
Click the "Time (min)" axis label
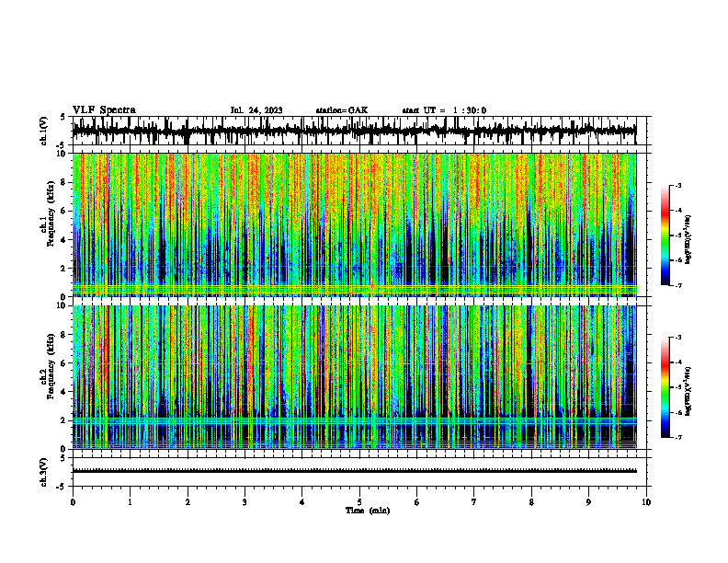tap(368, 511)
